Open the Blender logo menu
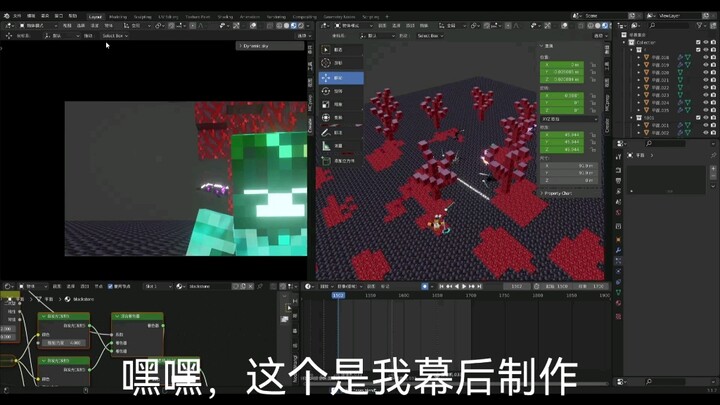Viewport: 720px width, 405px height. coord(7,16)
